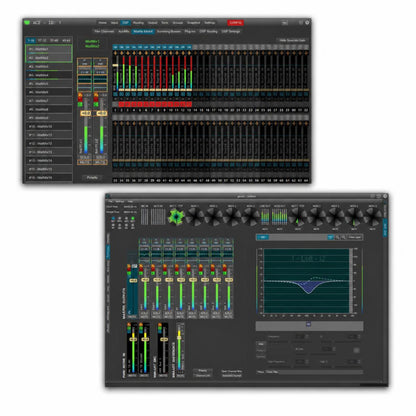Open the Help menu in bottom window
The width and height of the screenshot is (416, 416).
coord(130,201)
